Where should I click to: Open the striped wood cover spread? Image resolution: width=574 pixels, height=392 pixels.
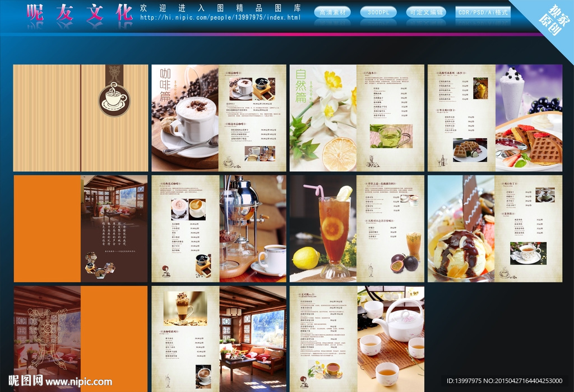[x=81, y=118]
